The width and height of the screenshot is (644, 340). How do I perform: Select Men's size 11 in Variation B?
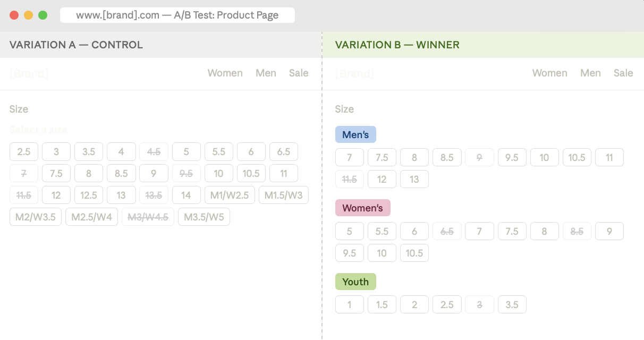(609, 157)
